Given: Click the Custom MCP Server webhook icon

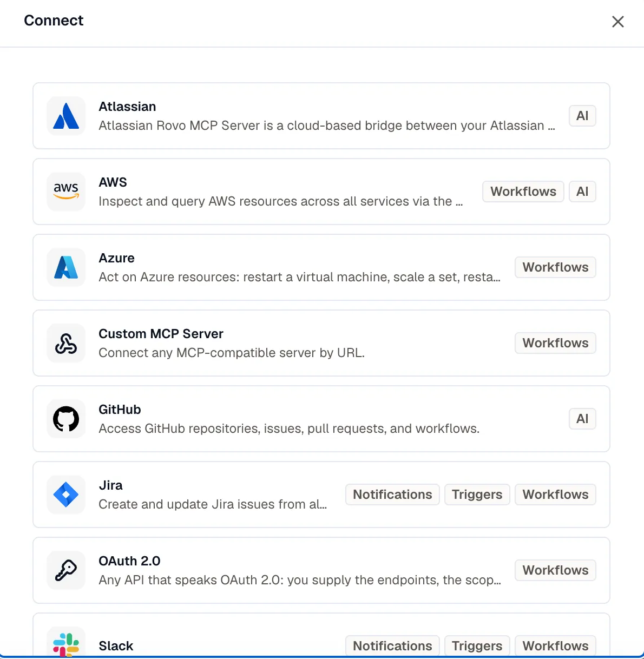Looking at the screenshot, I should [66, 343].
